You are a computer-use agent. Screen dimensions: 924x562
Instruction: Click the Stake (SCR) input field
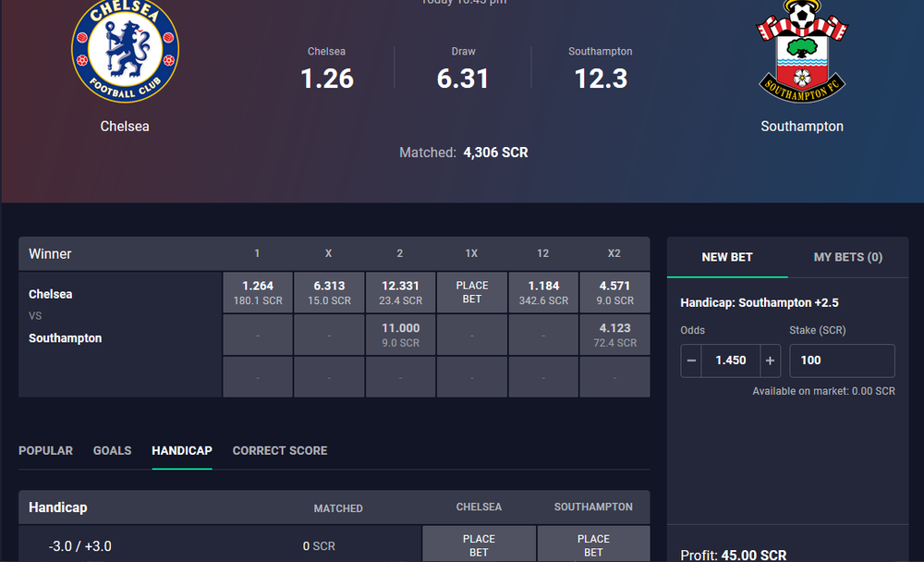click(x=842, y=360)
